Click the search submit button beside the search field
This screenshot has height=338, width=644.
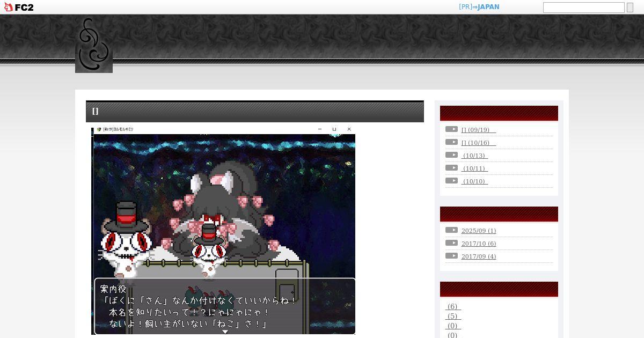click(x=630, y=8)
